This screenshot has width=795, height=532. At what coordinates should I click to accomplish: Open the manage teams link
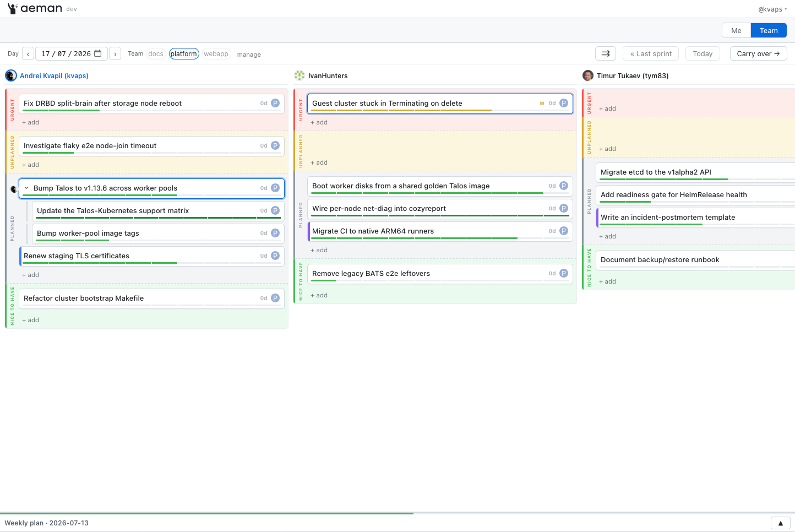point(249,55)
